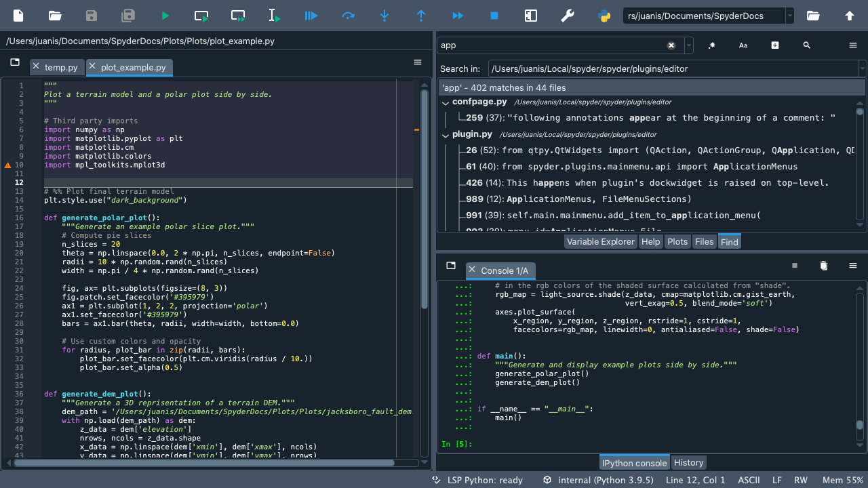This screenshot has width=868, height=488.
Task: Open the working directory dropdown
Action: 790,16
